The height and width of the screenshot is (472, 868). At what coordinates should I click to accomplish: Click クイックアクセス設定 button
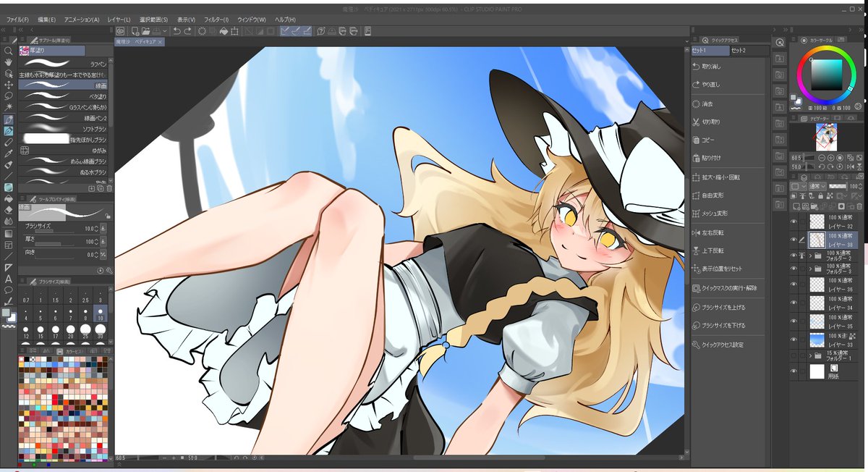tap(728, 345)
